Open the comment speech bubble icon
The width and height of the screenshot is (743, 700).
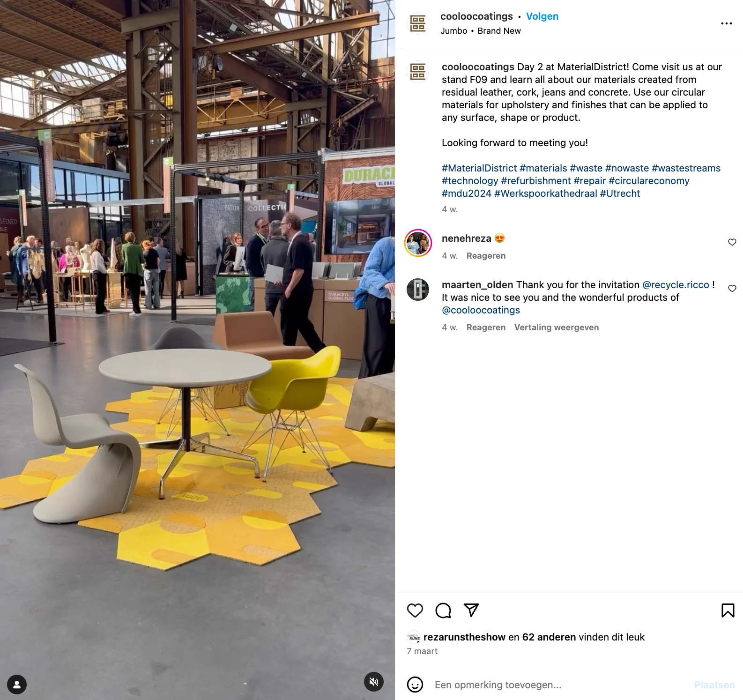point(443,610)
